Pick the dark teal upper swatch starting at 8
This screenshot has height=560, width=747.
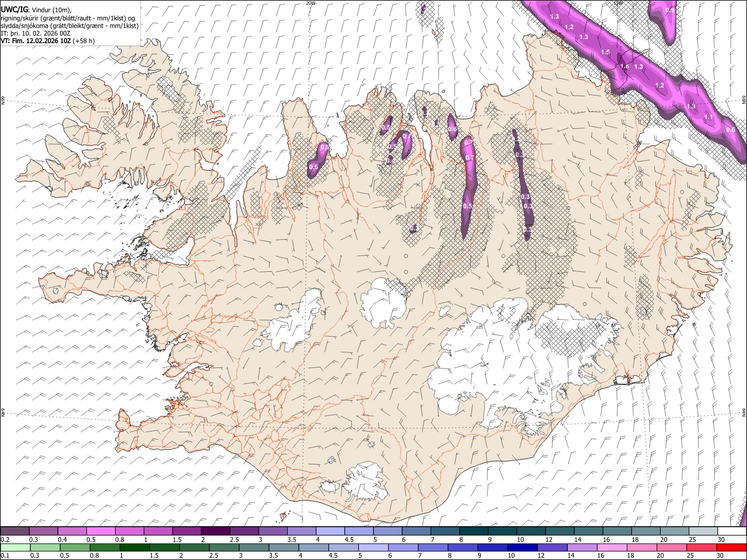pos(473,531)
